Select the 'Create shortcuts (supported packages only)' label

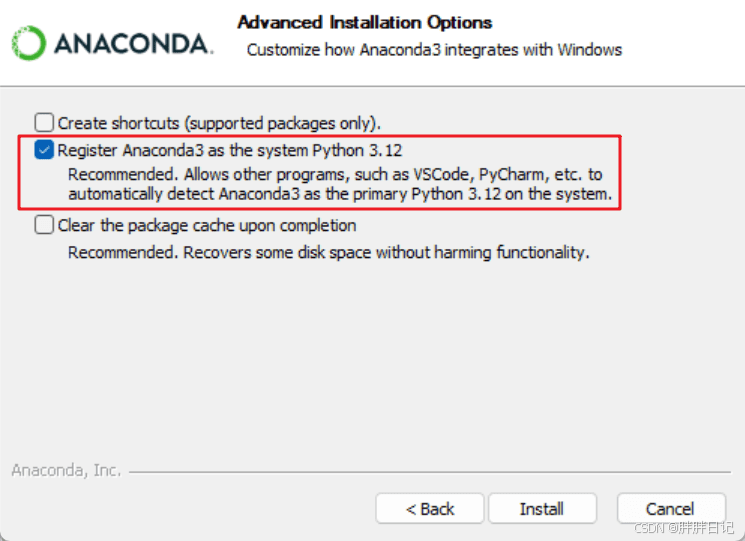[x=219, y=123]
